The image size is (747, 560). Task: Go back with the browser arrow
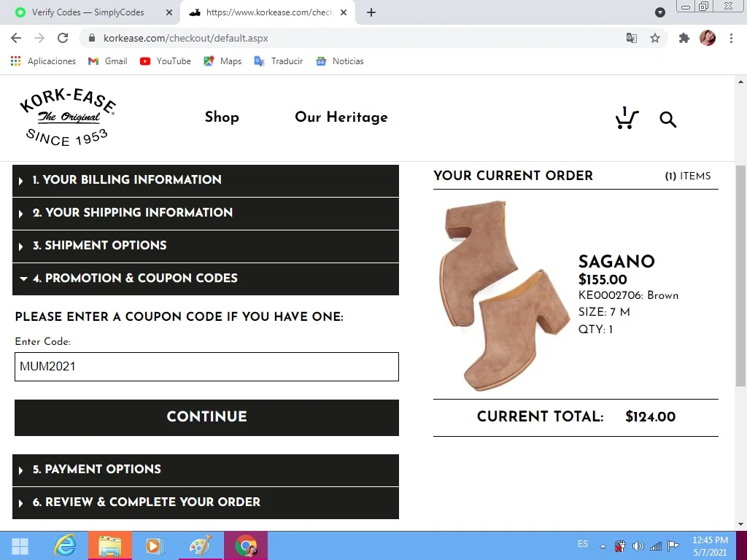point(16,38)
